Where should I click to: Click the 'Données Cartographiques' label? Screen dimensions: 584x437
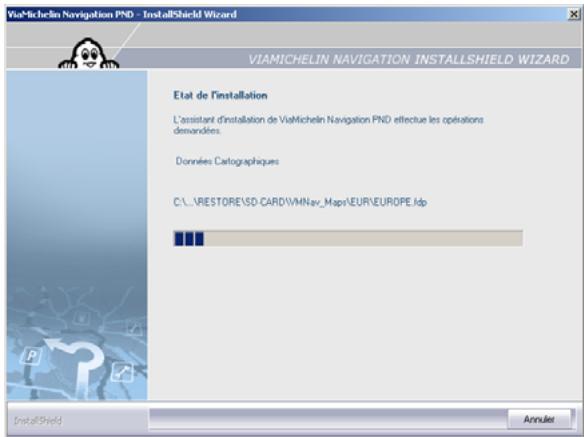227,161
